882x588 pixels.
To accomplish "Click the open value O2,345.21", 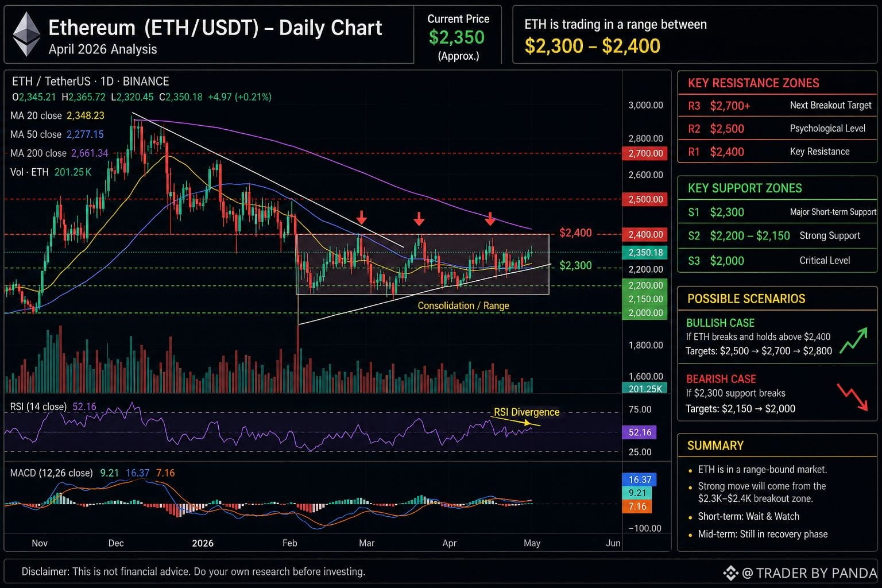I will (x=34, y=97).
